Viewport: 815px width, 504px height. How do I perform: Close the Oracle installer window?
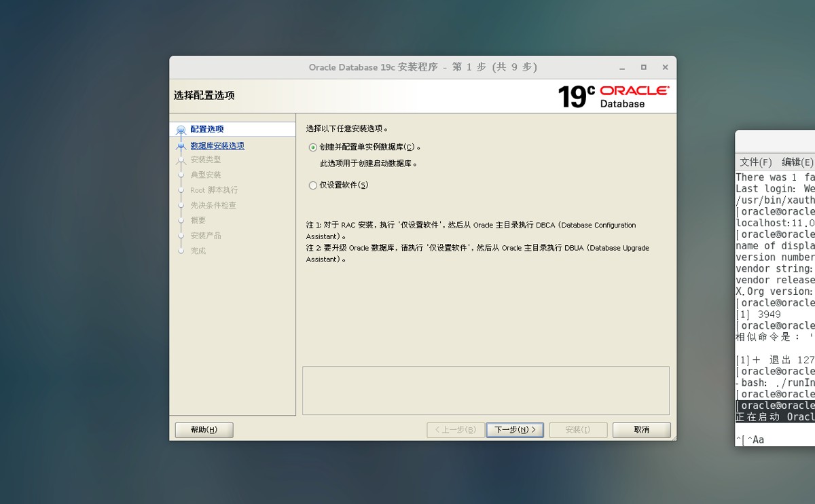click(x=665, y=67)
